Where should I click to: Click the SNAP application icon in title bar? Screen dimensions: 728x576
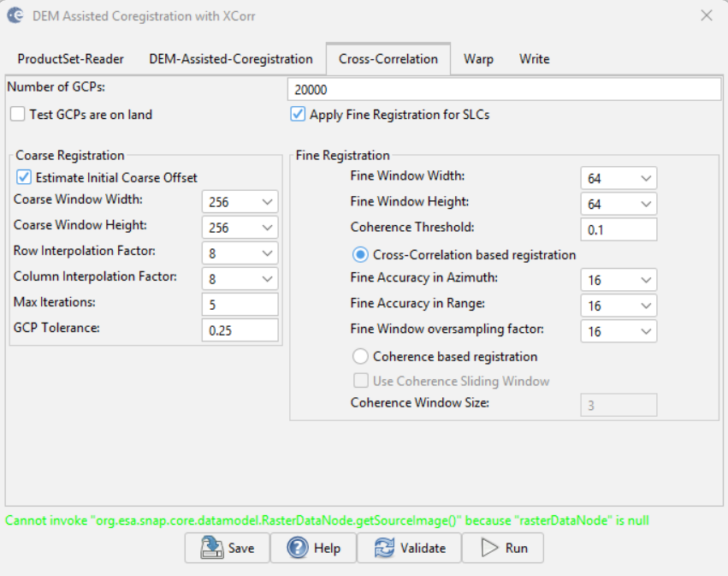click(x=15, y=15)
